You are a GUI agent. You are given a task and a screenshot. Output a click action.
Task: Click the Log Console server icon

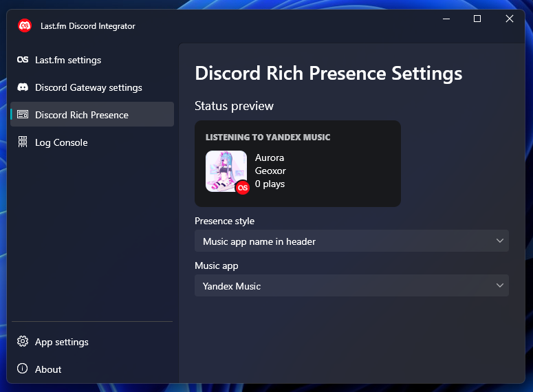(x=23, y=142)
